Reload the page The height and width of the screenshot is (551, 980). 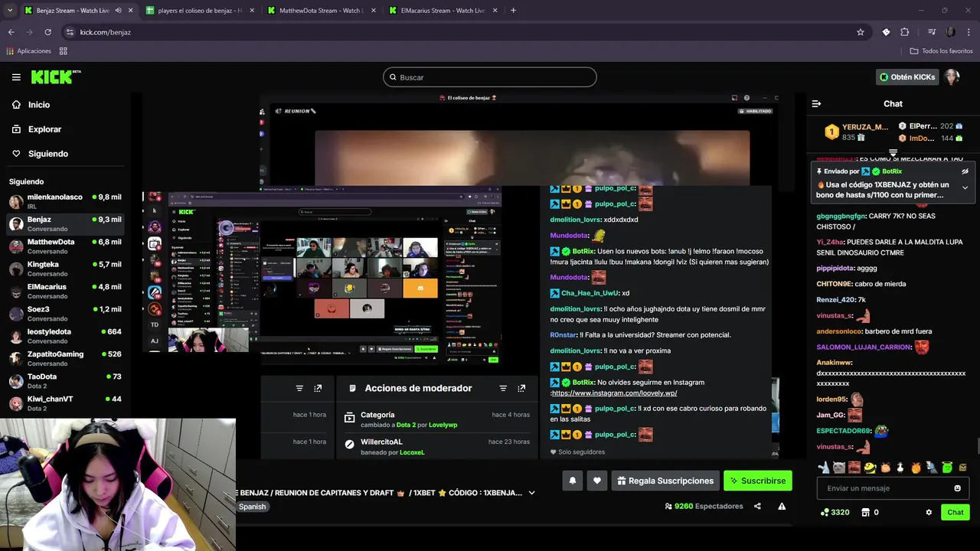point(47,32)
